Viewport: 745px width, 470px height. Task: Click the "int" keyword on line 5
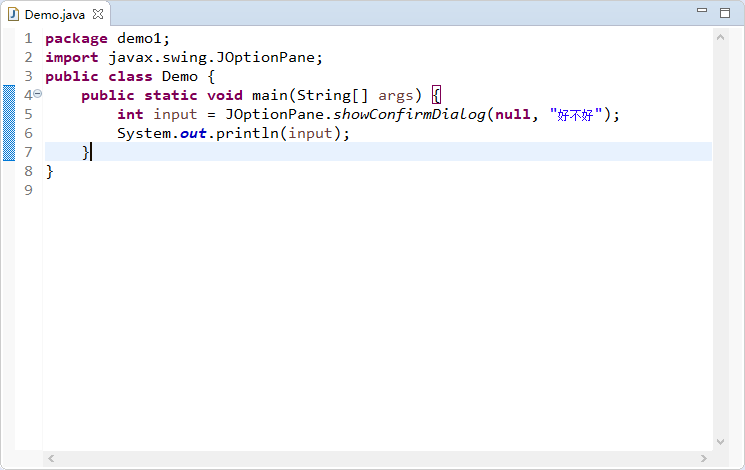(x=130, y=115)
